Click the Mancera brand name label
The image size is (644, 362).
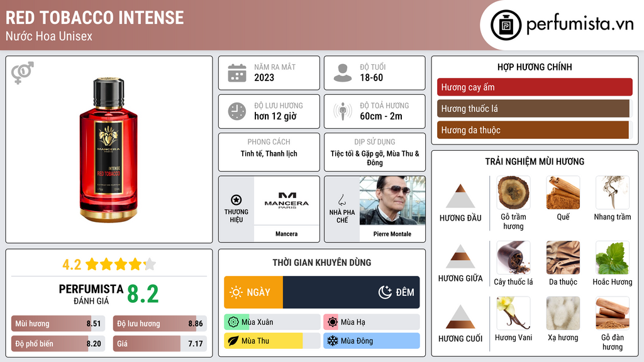[286, 234]
